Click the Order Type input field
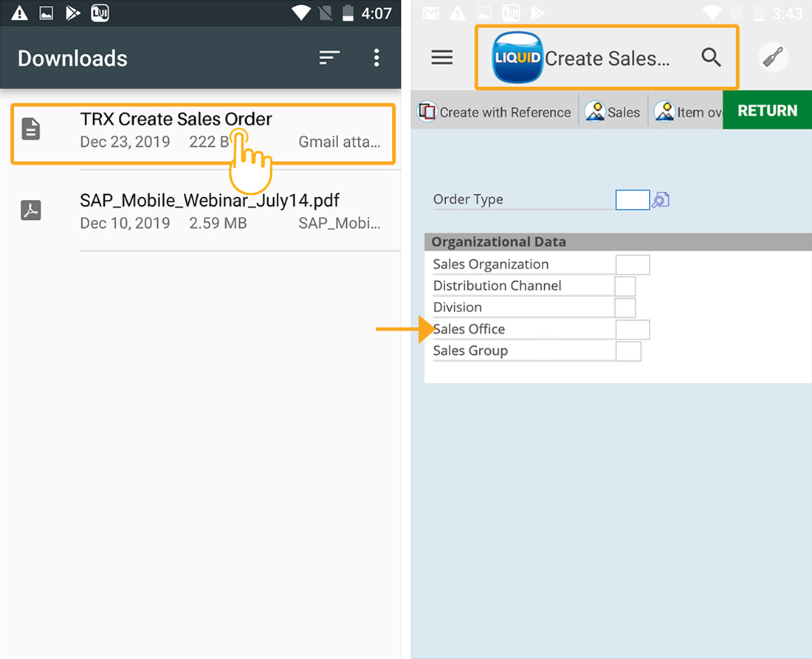 click(x=632, y=200)
